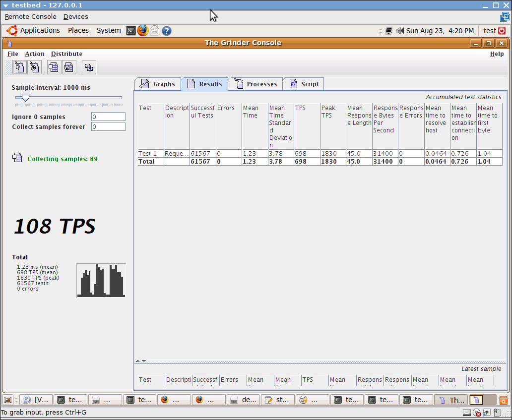512x420 pixels.
Task: Start the worker processes toolbar icon
Action: click(x=19, y=67)
